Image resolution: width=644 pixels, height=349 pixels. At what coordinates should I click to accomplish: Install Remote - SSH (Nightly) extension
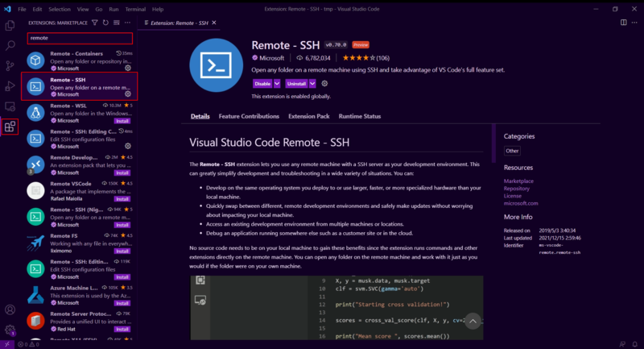point(122,225)
